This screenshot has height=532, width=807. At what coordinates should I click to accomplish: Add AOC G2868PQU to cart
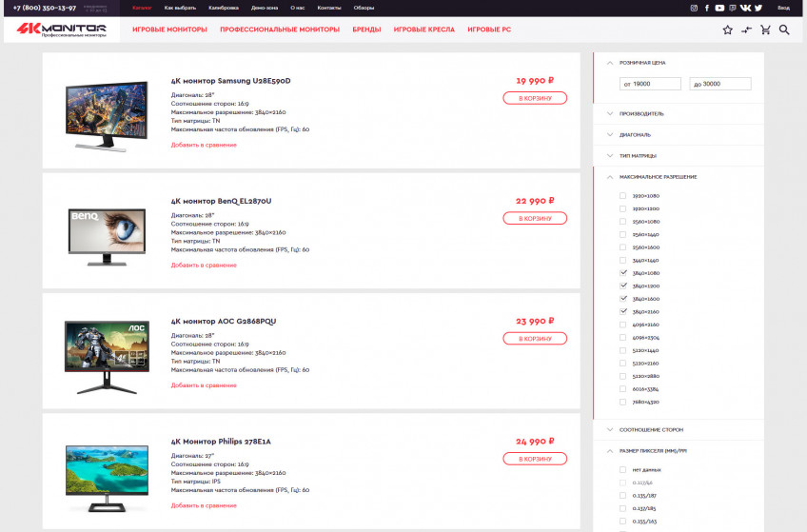tap(535, 339)
